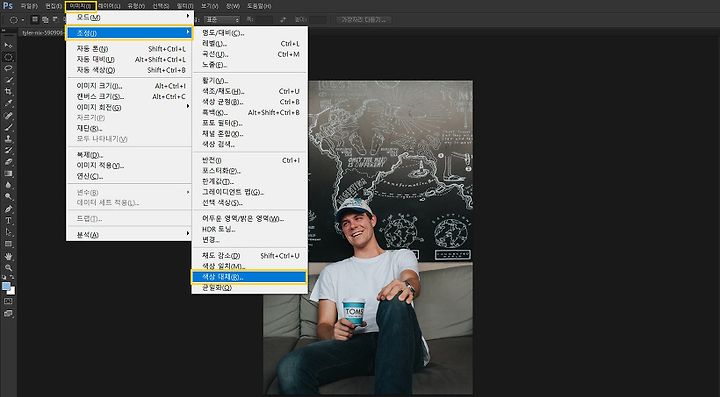Open the 선택(S) menu

click(x=160, y=6)
